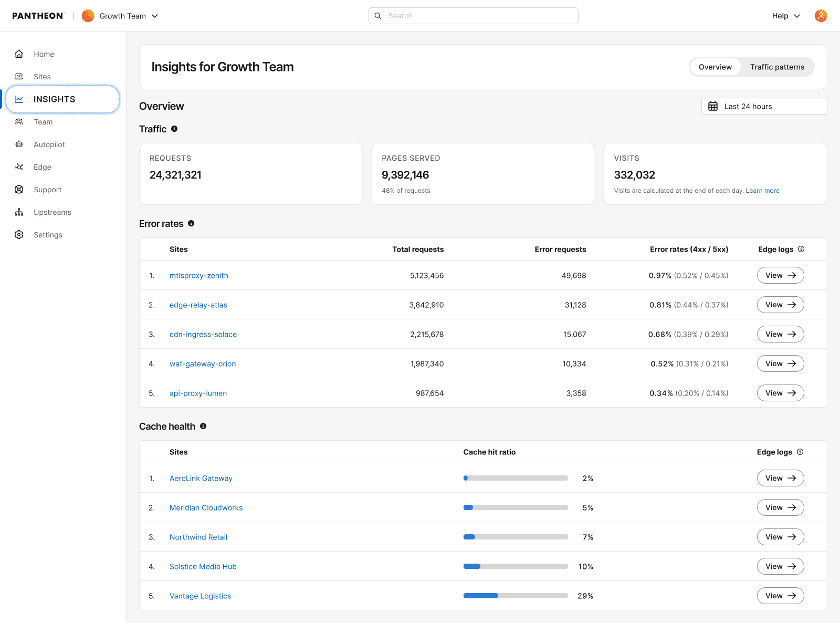
Task: Click View logs for AeroLink Gateway
Action: pyautogui.click(x=780, y=478)
